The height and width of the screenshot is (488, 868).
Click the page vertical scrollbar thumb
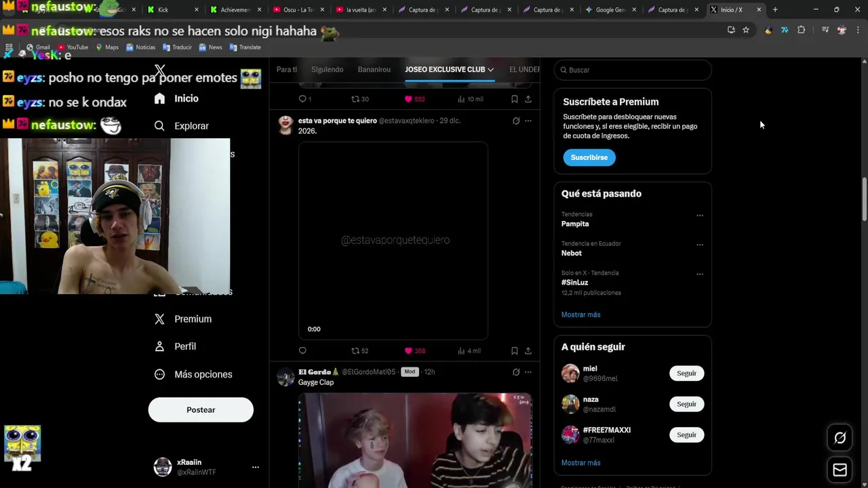[864, 199]
